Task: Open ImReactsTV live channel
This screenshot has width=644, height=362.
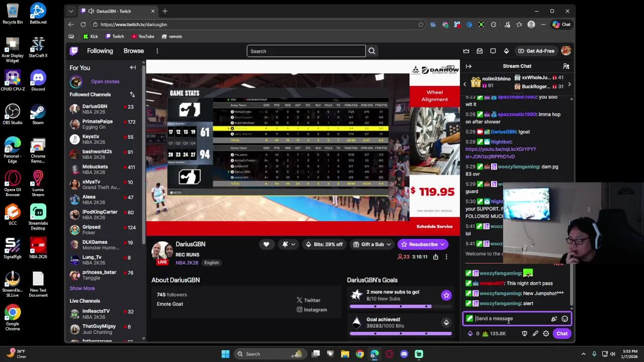Action: (x=105, y=314)
